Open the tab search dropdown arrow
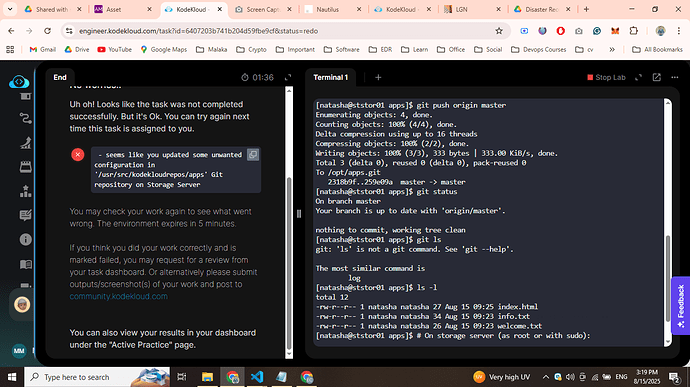 10,9
